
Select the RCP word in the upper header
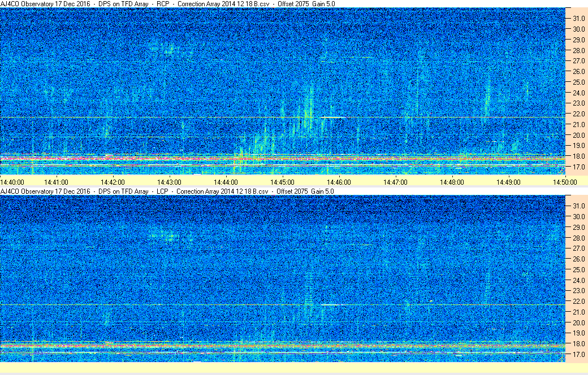tap(163, 4)
